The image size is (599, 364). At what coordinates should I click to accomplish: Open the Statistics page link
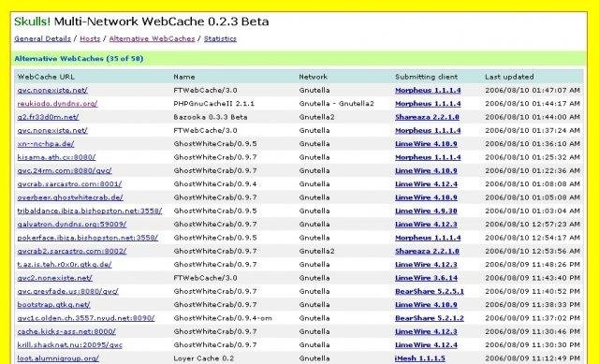(x=220, y=39)
